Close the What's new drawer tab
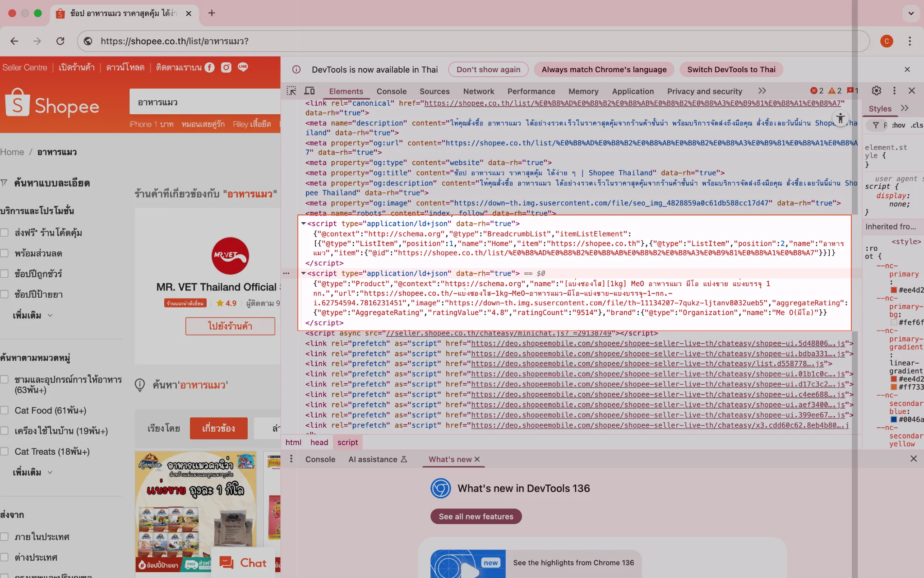The height and width of the screenshot is (578, 924). pos(477,459)
